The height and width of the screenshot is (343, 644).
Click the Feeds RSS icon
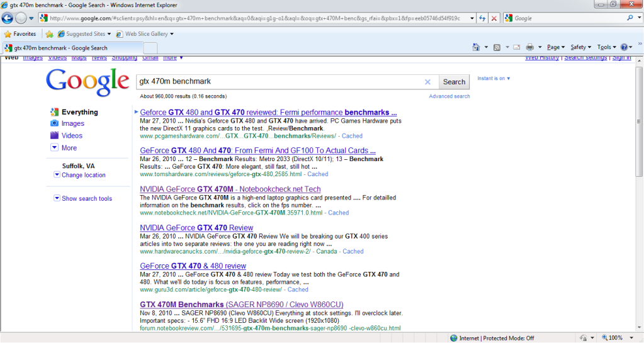pos(497,47)
